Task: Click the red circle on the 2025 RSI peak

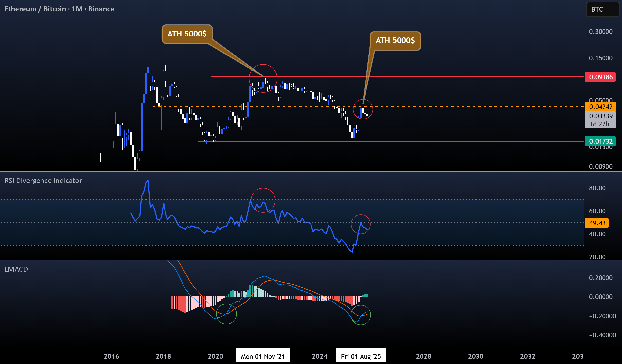Action: 361,224
